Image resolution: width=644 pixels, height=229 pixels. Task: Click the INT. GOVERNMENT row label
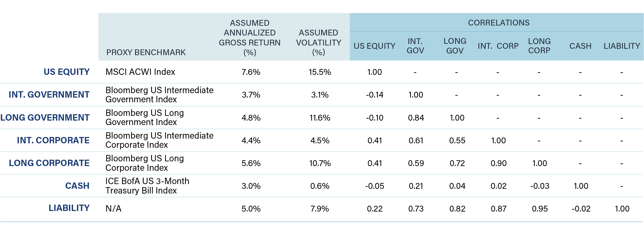coord(49,95)
